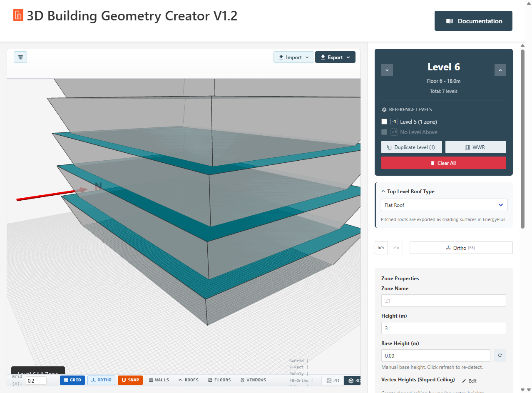The width and height of the screenshot is (532, 393).
Task: Click the Edit pencil for Vertex Heights
Action: [469, 381]
